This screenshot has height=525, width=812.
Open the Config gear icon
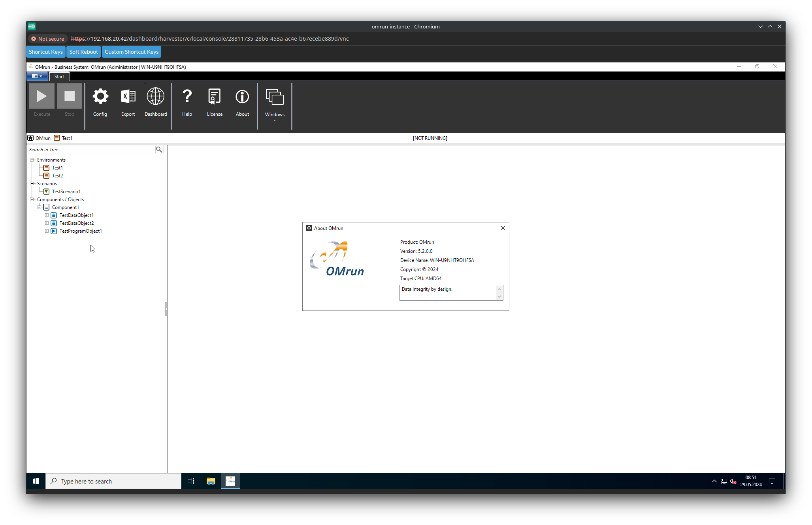point(100,97)
